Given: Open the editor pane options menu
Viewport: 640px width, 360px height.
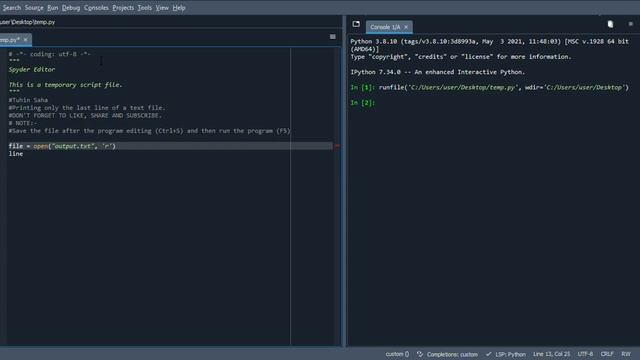Looking at the screenshot, I should point(333,37).
